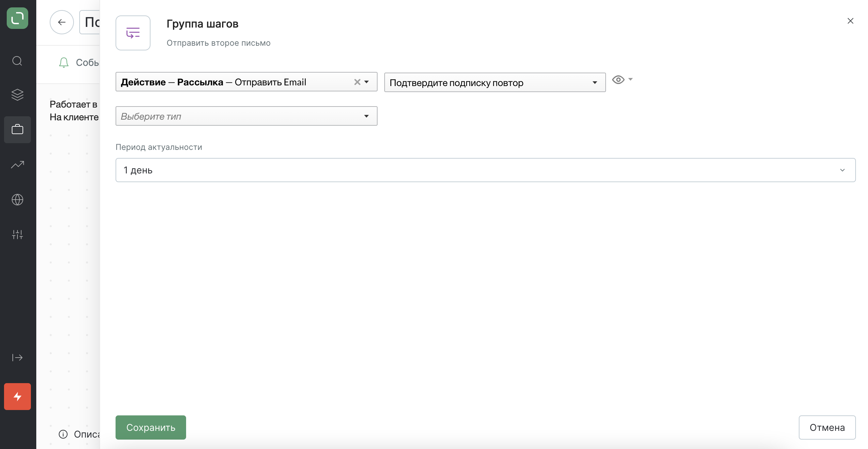Screen dimensions: 868x449
Task: Expand the Период актуальности 1 день selector
Action: point(485,170)
